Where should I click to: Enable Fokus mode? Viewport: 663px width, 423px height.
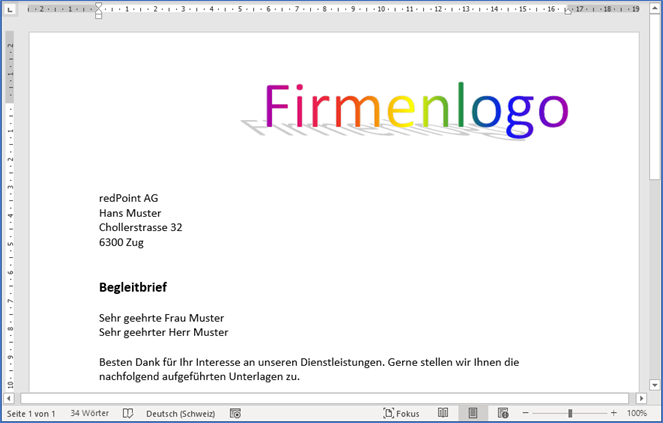click(401, 413)
